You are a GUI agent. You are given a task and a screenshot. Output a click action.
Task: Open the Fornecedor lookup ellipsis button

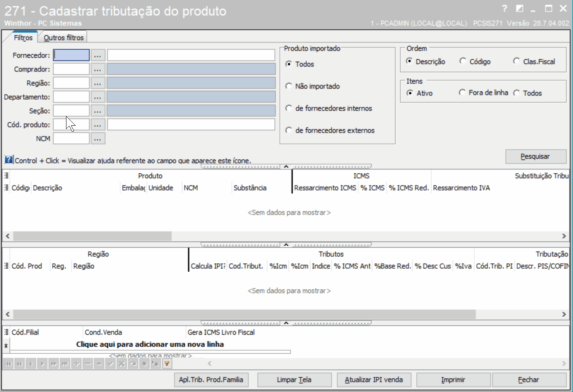(98, 55)
